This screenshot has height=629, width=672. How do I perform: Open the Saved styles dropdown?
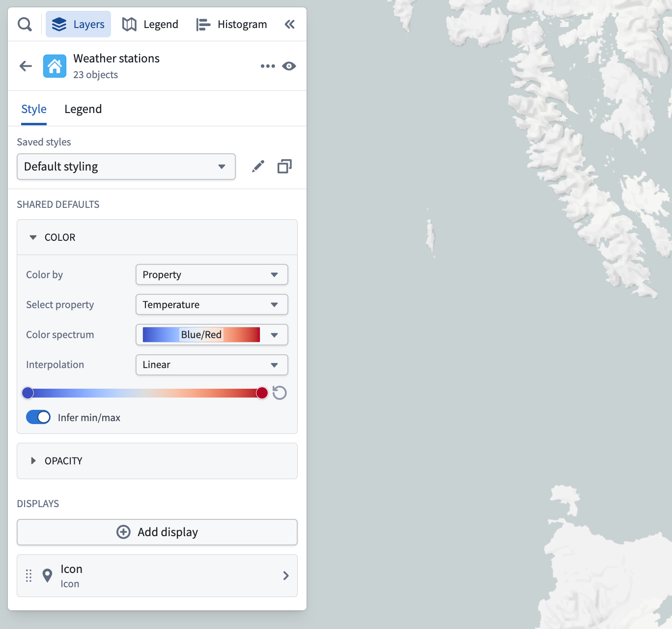126,167
